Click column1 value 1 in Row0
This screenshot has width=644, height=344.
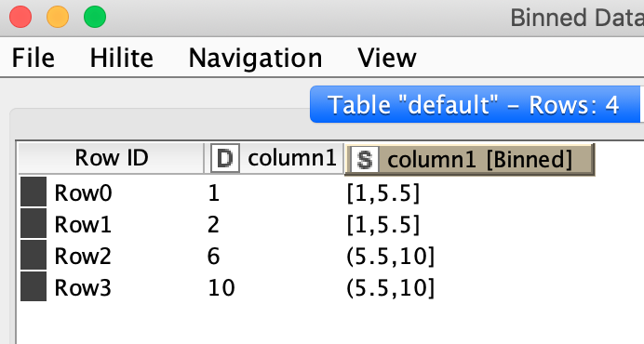[x=213, y=192]
